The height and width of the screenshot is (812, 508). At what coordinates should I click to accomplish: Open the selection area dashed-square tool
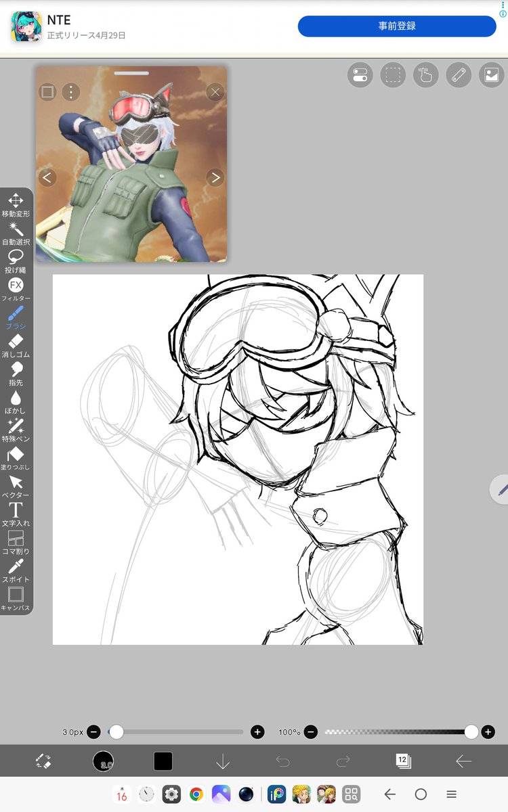tap(393, 74)
